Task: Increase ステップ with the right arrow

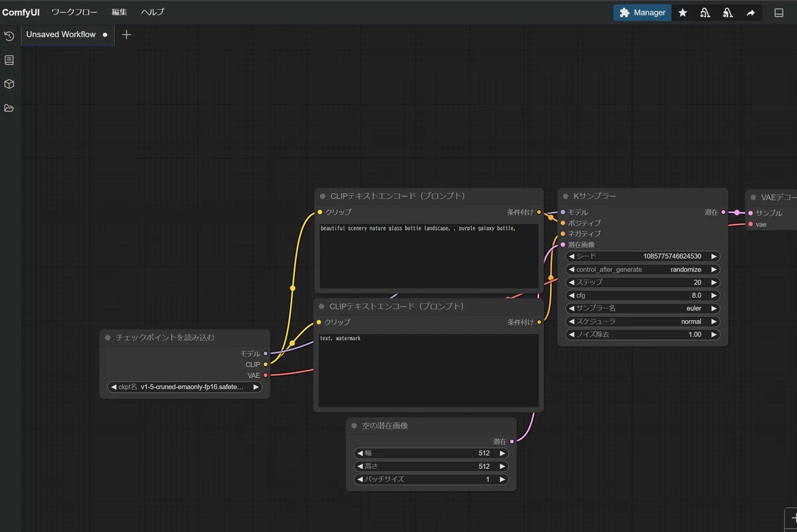Action: (x=714, y=282)
